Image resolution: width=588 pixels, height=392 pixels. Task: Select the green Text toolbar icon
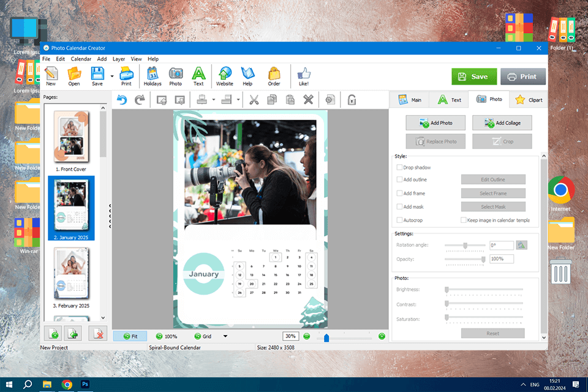point(198,76)
